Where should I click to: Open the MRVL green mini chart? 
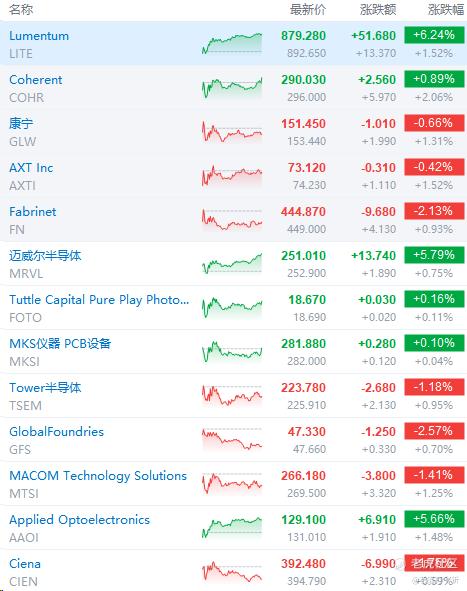[232, 263]
